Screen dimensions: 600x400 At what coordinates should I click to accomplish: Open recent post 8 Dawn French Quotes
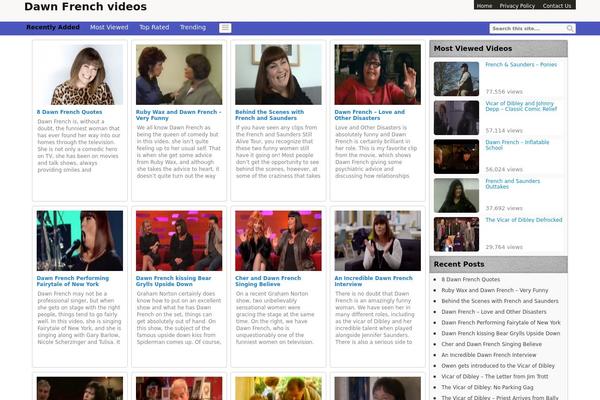pyautogui.click(x=471, y=279)
